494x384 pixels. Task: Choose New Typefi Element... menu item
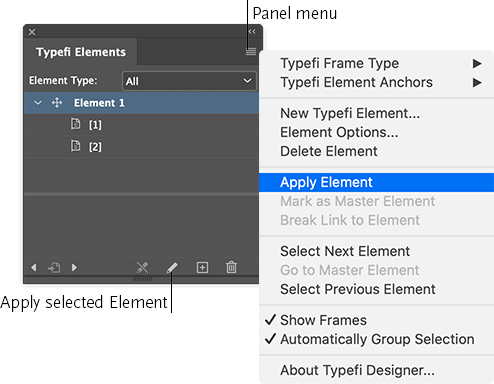coord(350,113)
